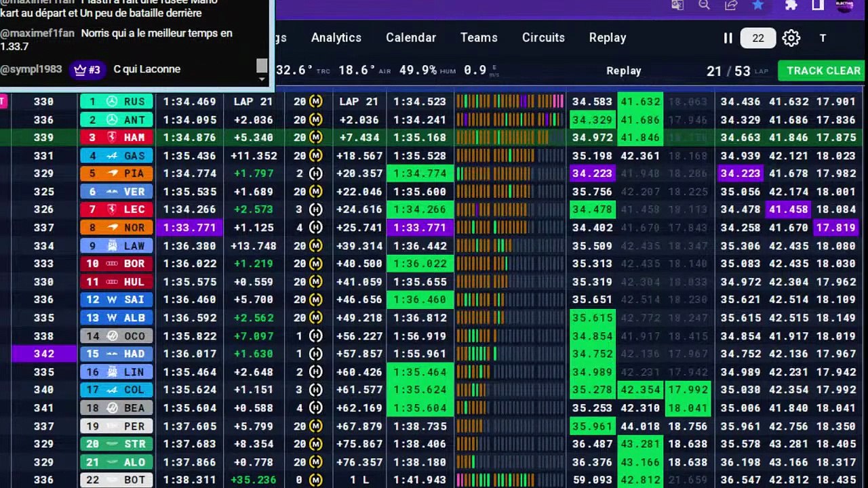The width and height of the screenshot is (868, 488).
Task: Switch to the Analytics tab
Action: point(336,38)
